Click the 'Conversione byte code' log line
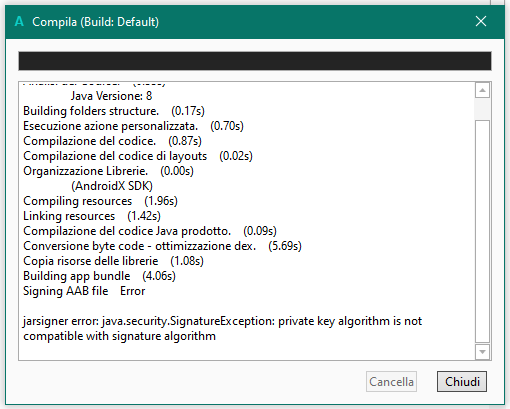 [x=162, y=246]
